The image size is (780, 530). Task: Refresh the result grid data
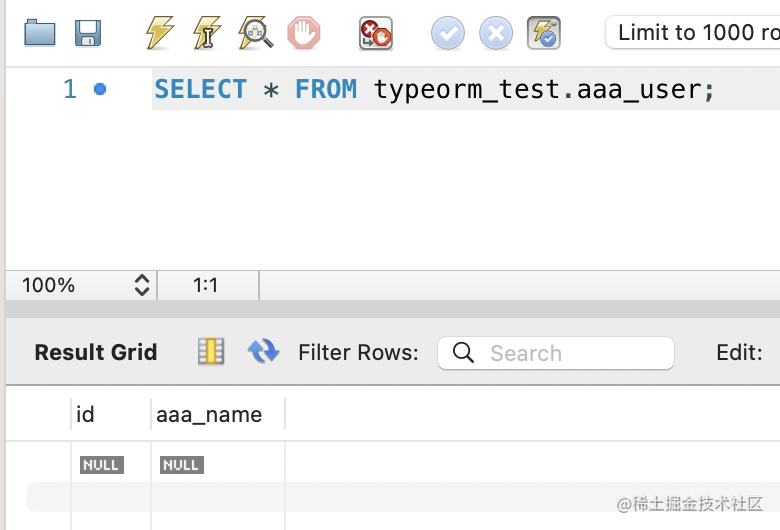coord(263,352)
